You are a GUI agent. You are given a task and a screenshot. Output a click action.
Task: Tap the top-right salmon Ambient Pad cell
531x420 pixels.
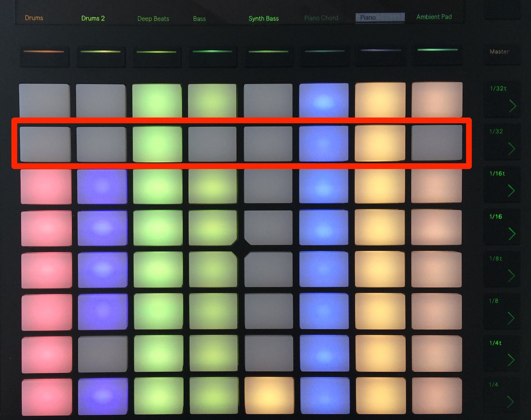coord(436,101)
